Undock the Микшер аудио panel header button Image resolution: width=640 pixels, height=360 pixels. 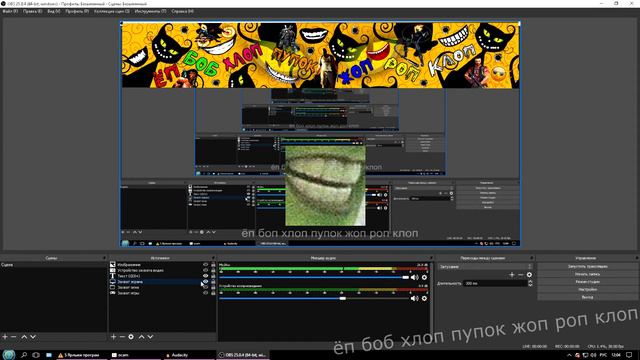click(x=431, y=258)
